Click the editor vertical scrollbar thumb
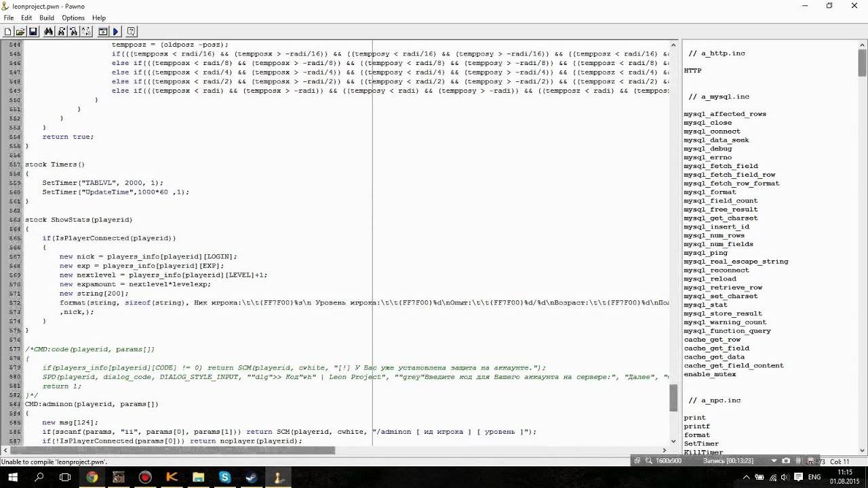 pos(673,398)
